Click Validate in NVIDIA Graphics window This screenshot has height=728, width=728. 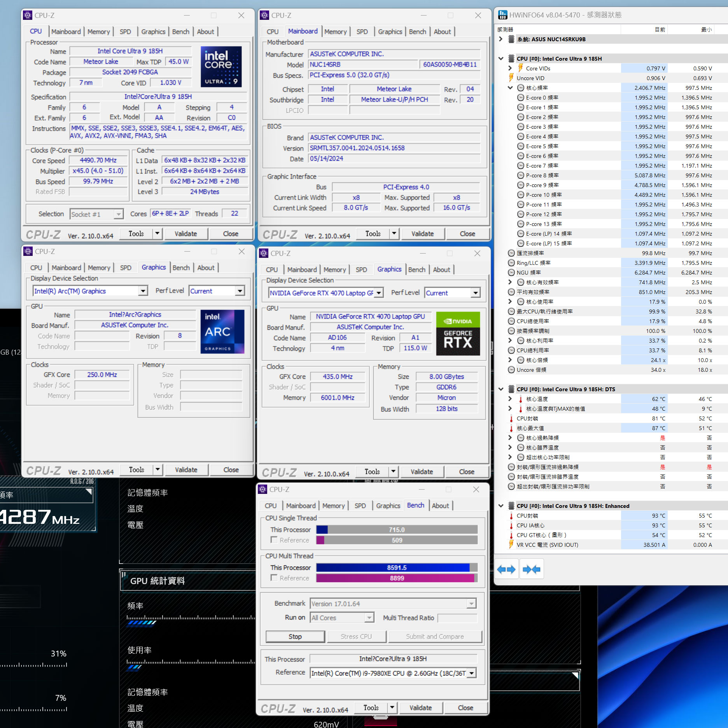point(422,472)
